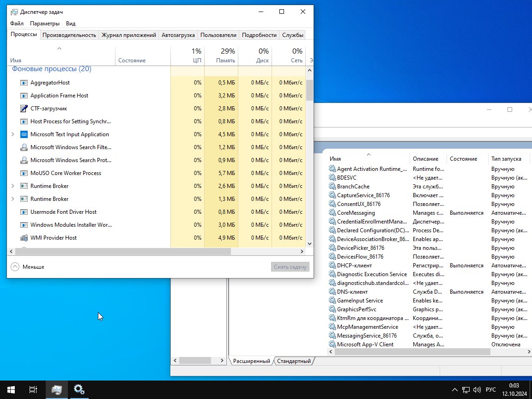Click the gear icon of GameInput Service

pos(332,301)
